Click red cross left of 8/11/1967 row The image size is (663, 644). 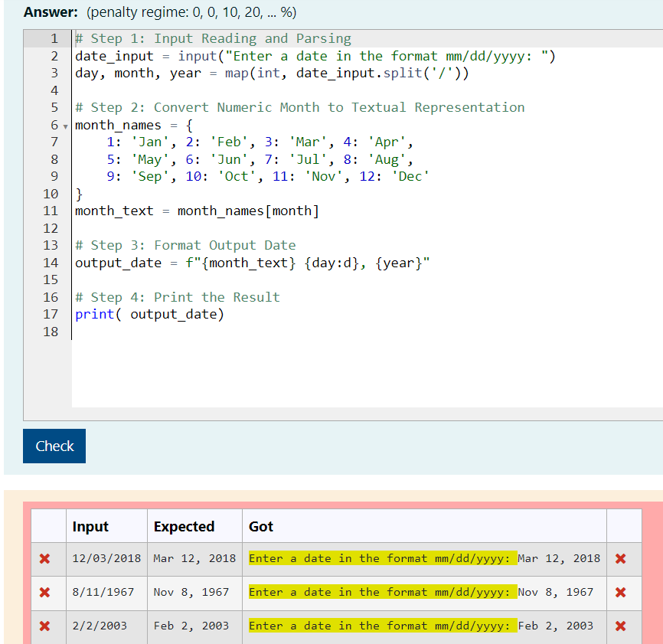(45, 593)
